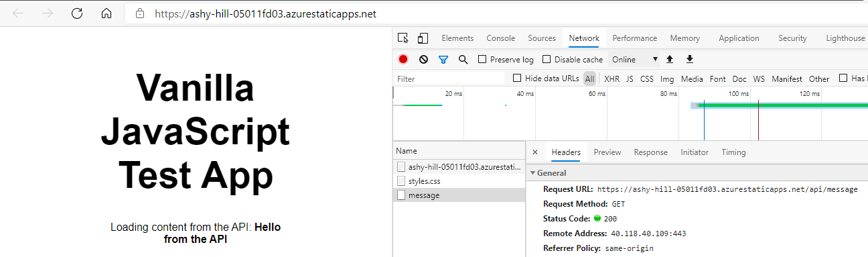Open the Memory tab
This screenshot has height=257, width=868.
coord(685,38)
